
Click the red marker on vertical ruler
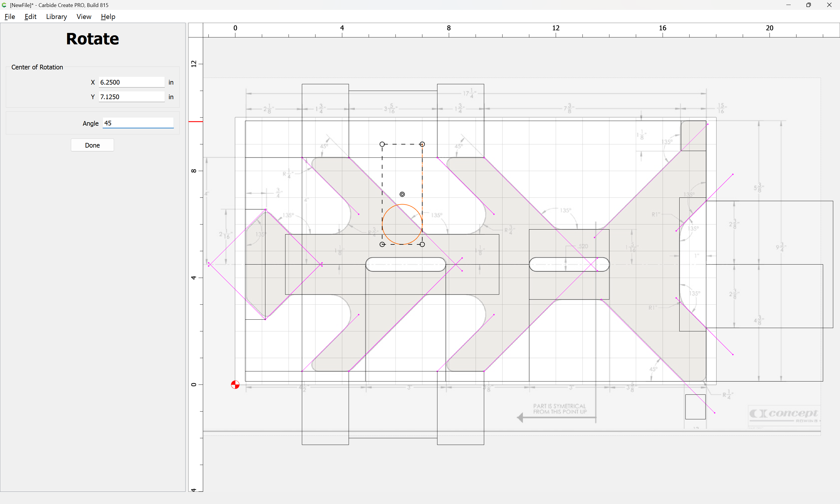(196, 122)
